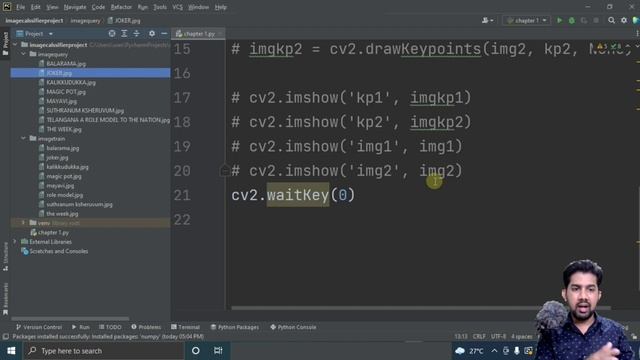Collapse the imagequery folder
The image size is (640, 360).
tap(24, 54)
